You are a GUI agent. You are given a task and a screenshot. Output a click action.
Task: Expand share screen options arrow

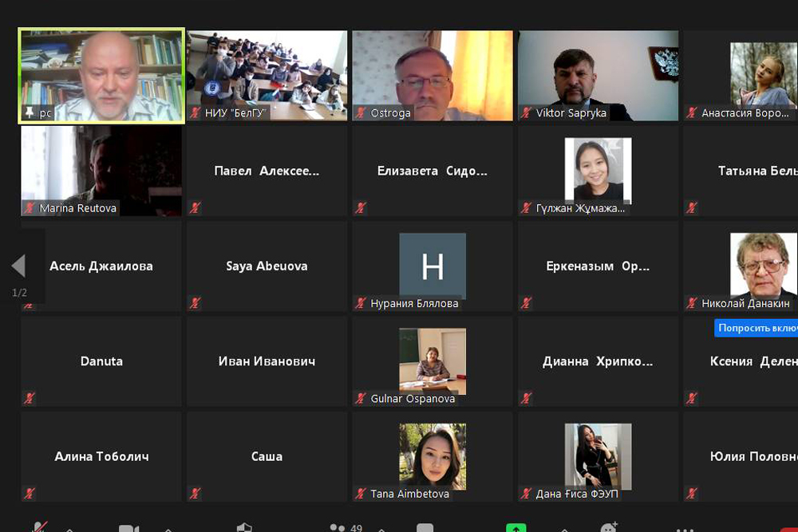(x=564, y=529)
